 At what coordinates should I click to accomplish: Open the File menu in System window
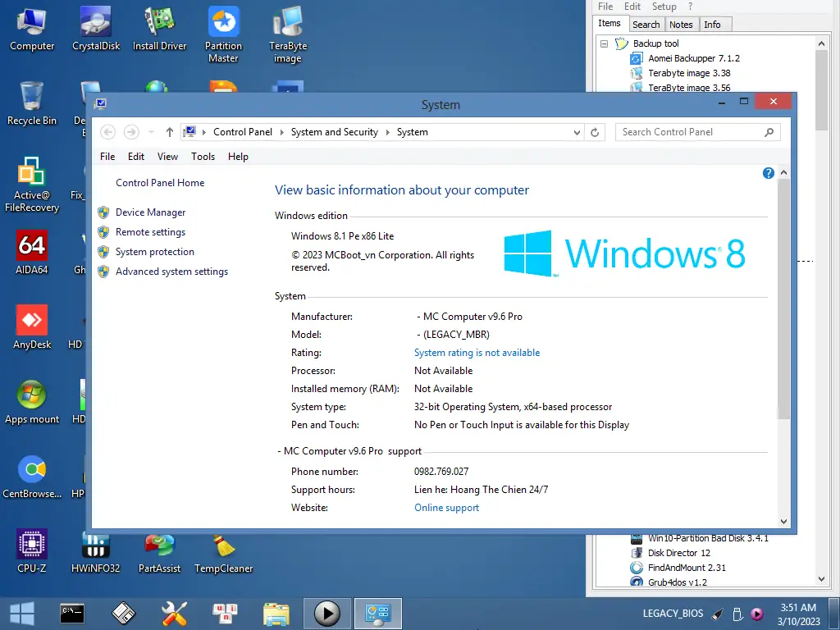[107, 157]
